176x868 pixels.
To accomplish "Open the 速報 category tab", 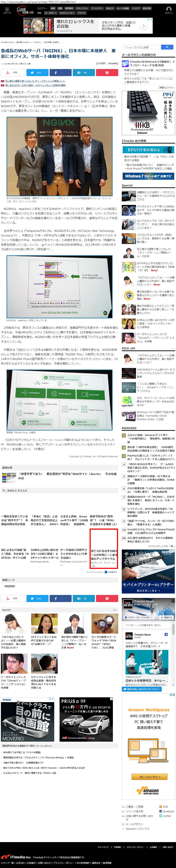I will [53, 8].
